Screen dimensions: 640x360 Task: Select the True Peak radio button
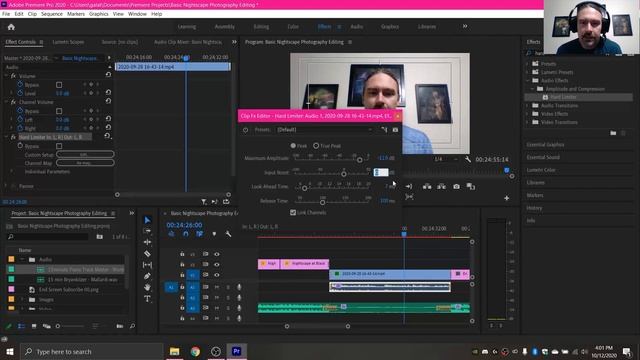tap(316, 146)
